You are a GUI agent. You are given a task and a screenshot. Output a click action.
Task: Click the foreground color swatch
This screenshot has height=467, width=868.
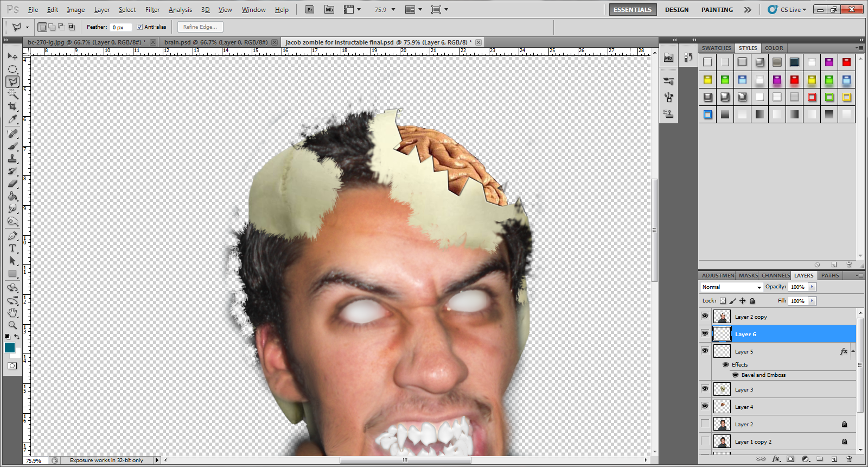[x=10, y=348]
